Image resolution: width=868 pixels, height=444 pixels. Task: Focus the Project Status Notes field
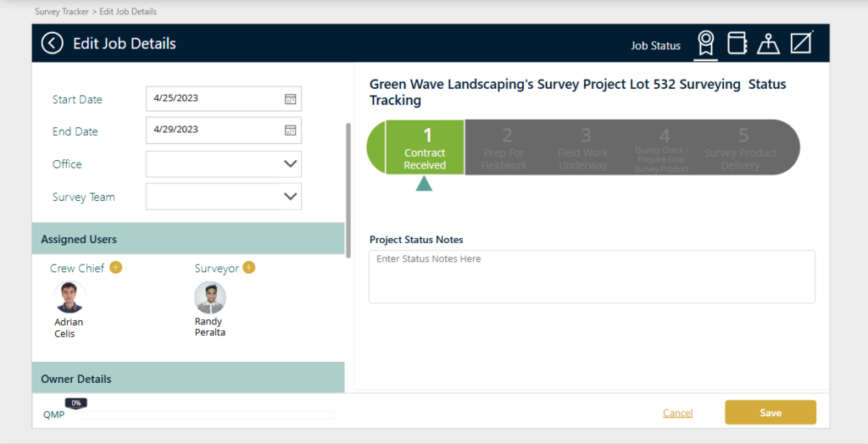(592, 277)
